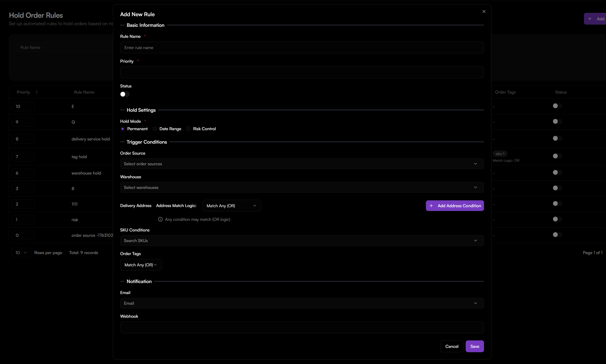
Task: Click the Cancel button
Action: 451,346
